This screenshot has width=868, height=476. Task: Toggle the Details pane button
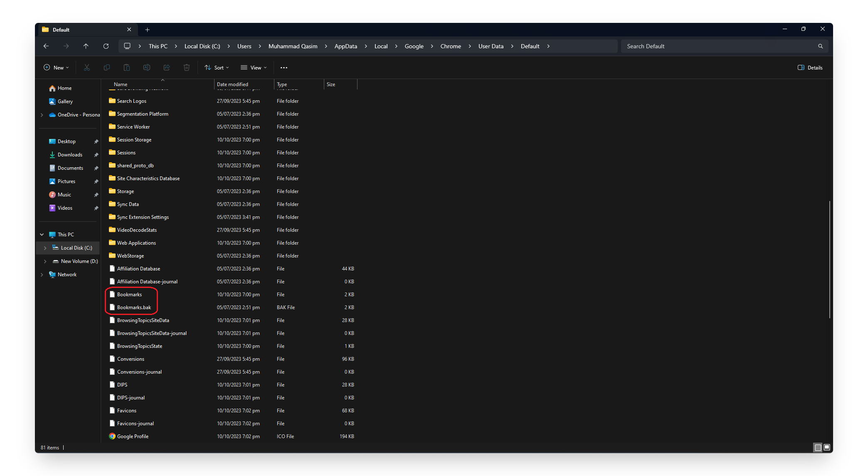810,67
